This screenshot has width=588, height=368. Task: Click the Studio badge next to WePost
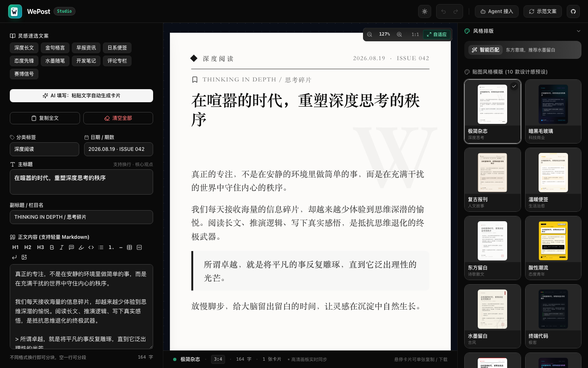(65, 11)
